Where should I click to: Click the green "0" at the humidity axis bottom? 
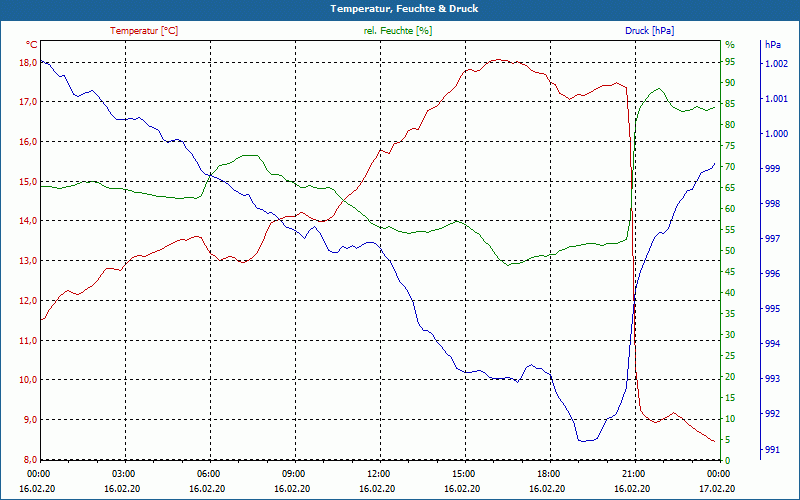pyautogui.click(x=728, y=461)
